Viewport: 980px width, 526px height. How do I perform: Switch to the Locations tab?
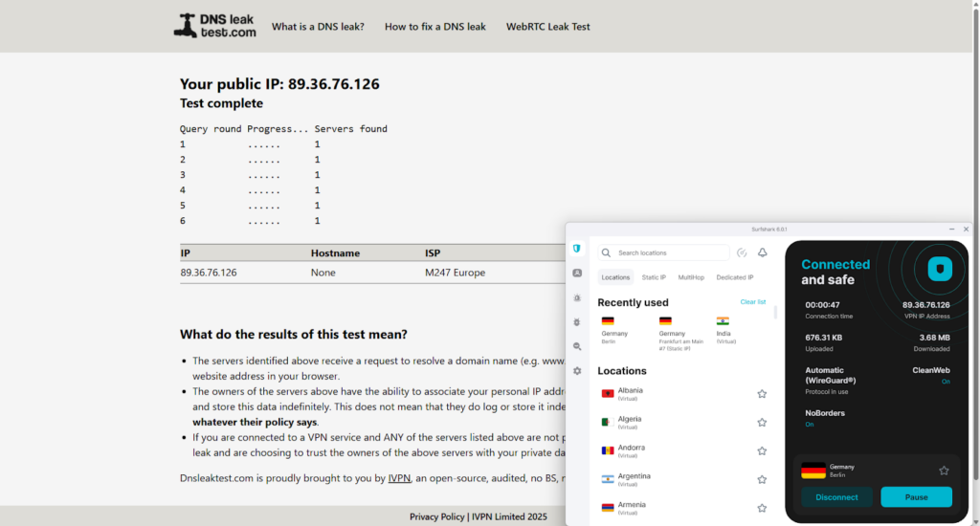(615, 277)
